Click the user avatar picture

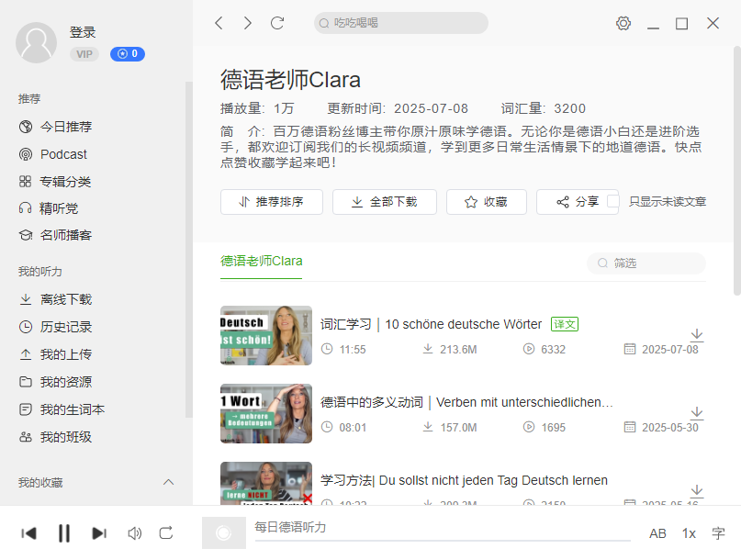tap(37, 42)
